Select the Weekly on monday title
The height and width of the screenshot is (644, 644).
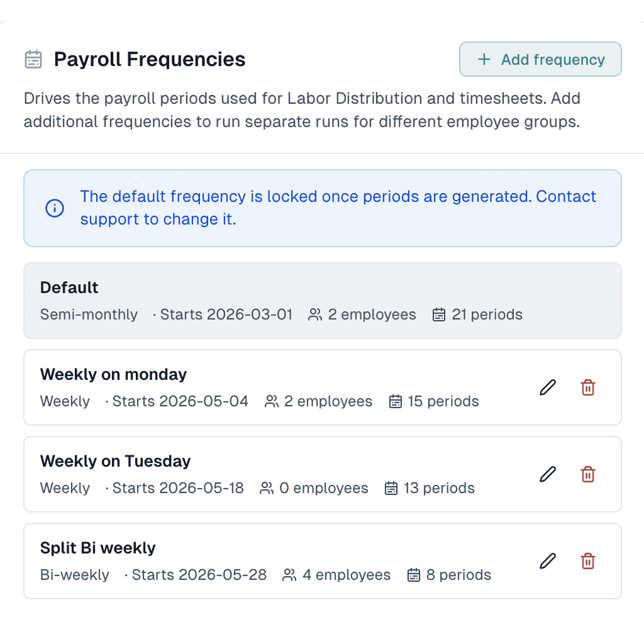click(113, 374)
